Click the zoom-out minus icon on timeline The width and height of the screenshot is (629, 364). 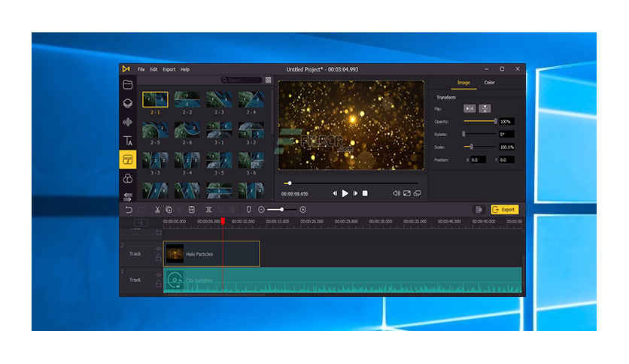click(261, 209)
